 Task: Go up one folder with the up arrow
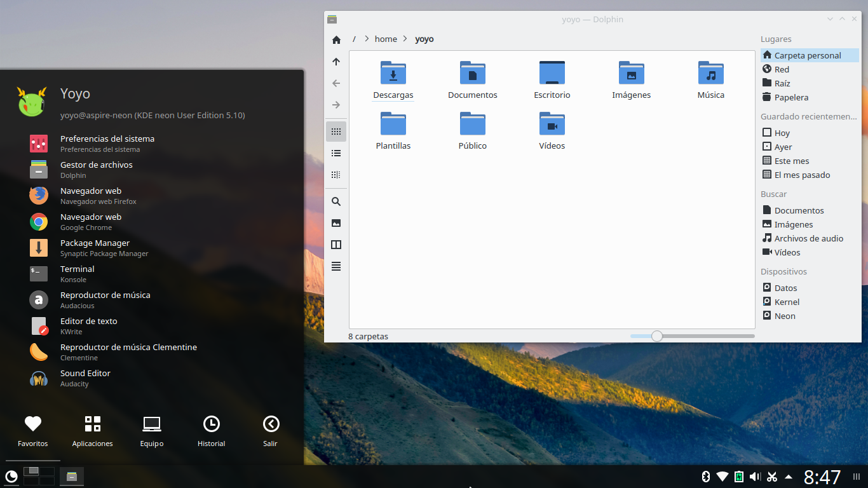336,62
